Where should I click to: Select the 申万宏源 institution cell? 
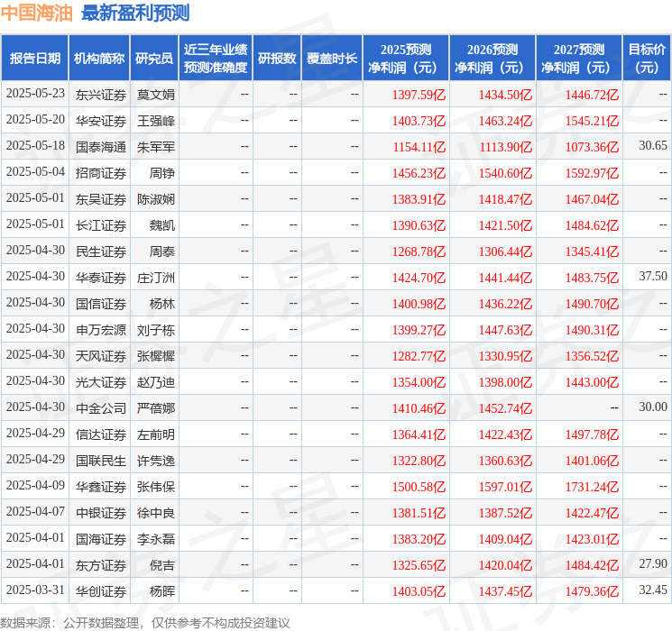point(101,329)
